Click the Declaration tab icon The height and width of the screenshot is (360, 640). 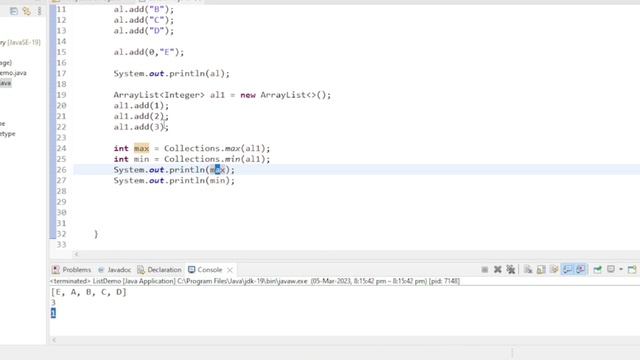(141, 270)
